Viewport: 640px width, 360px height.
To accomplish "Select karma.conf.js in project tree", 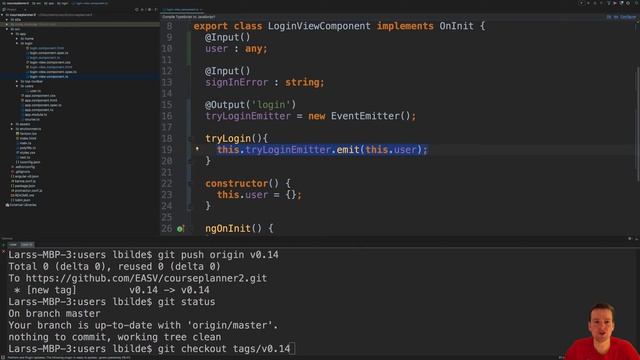I will tap(25, 181).
